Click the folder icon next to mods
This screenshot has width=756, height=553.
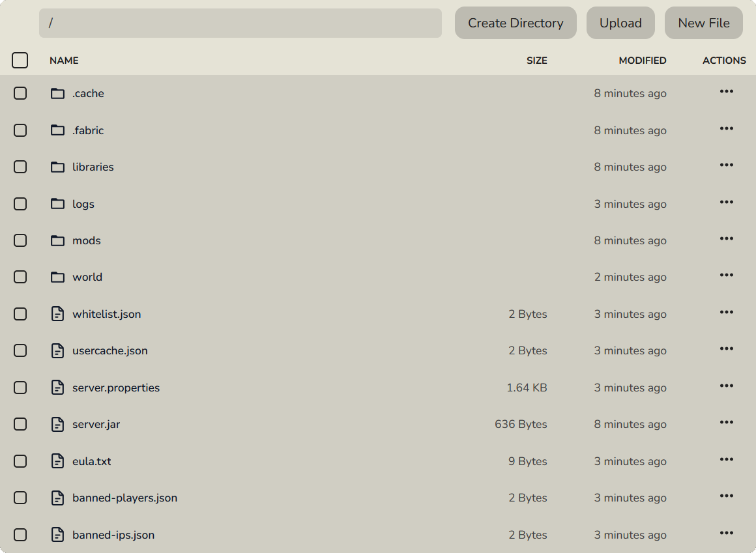pyautogui.click(x=58, y=240)
